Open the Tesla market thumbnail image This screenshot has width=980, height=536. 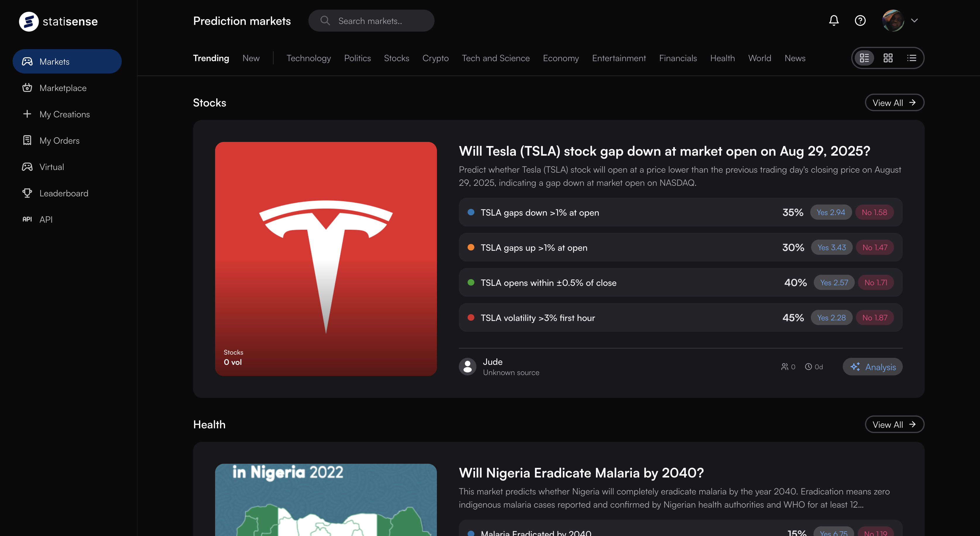pyautogui.click(x=326, y=259)
